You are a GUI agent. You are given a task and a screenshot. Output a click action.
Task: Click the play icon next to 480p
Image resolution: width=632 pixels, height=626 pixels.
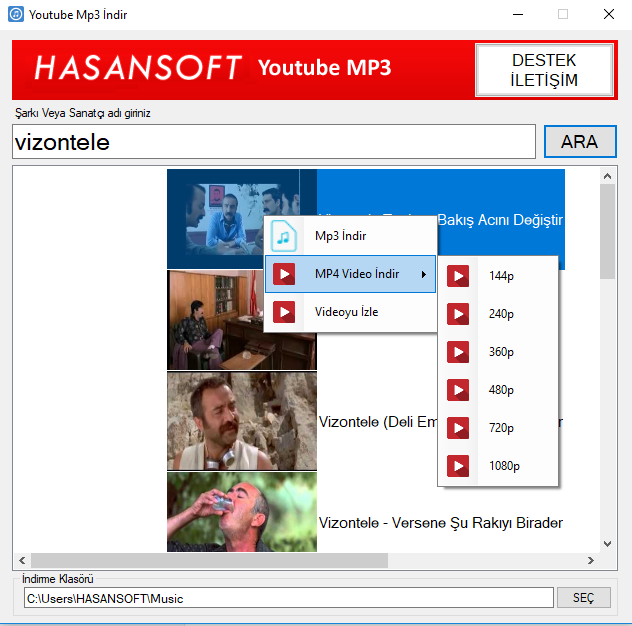click(x=458, y=390)
